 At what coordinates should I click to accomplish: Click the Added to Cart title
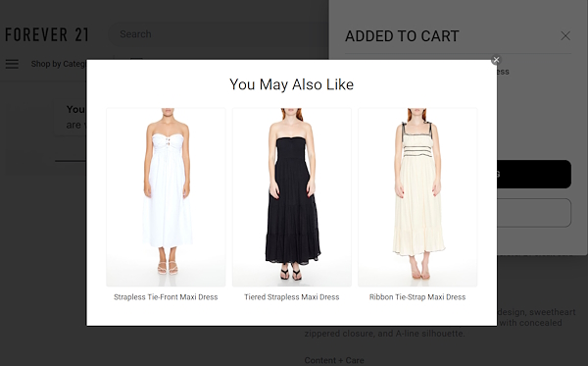[x=402, y=36]
